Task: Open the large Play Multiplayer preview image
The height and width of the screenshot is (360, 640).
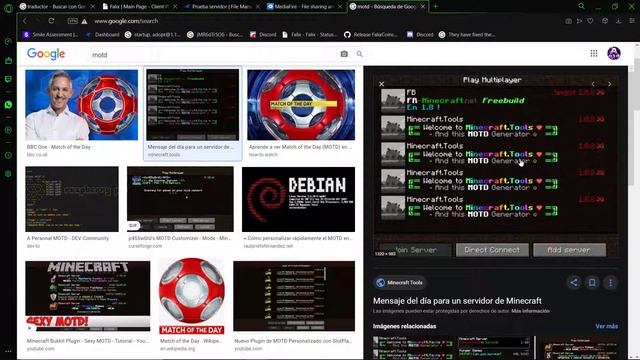Action: point(496,166)
